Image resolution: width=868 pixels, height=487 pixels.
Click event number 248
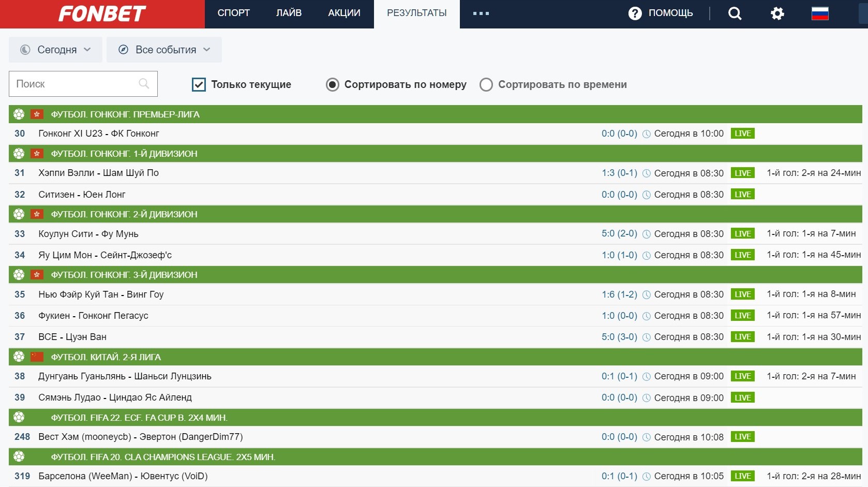pyautogui.click(x=22, y=437)
